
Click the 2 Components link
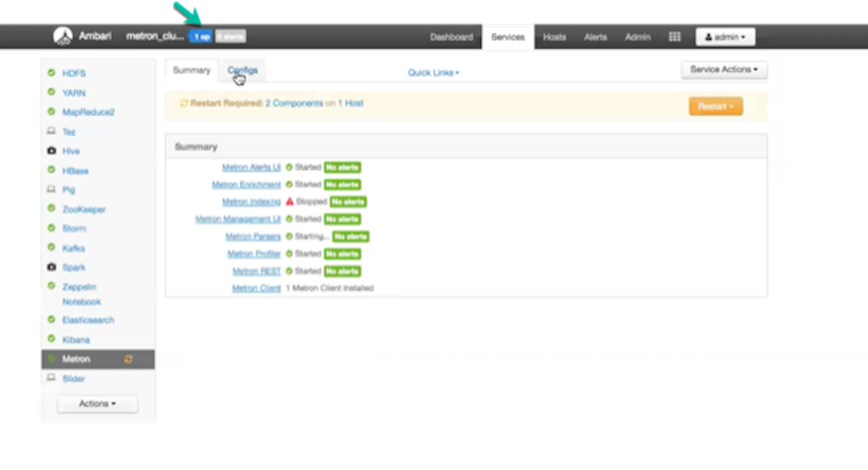294,103
